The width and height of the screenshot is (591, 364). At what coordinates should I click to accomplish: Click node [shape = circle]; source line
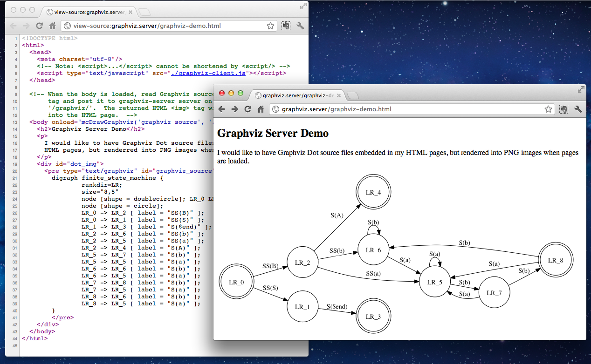click(122, 206)
